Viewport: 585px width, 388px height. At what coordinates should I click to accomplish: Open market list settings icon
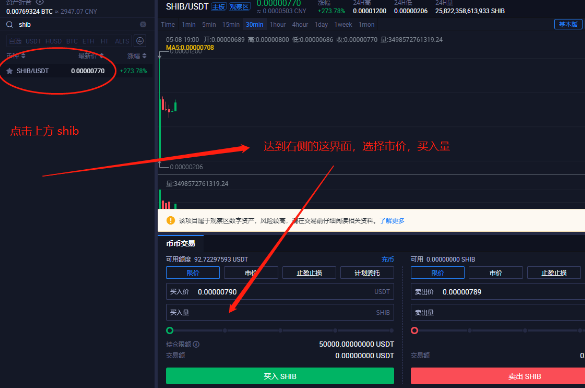coord(140,41)
